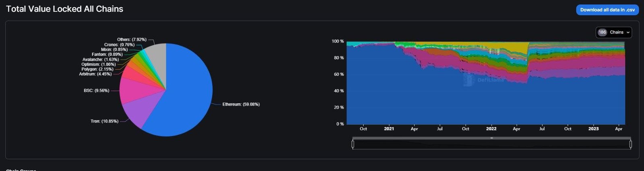Click the Cronos: (0.76%) label
This screenshot has height=171, width=644.
coord(119,45)
